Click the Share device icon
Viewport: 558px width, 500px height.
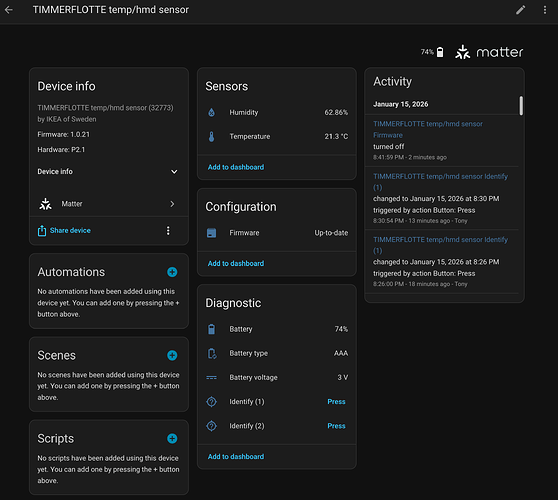pos(42,231)
